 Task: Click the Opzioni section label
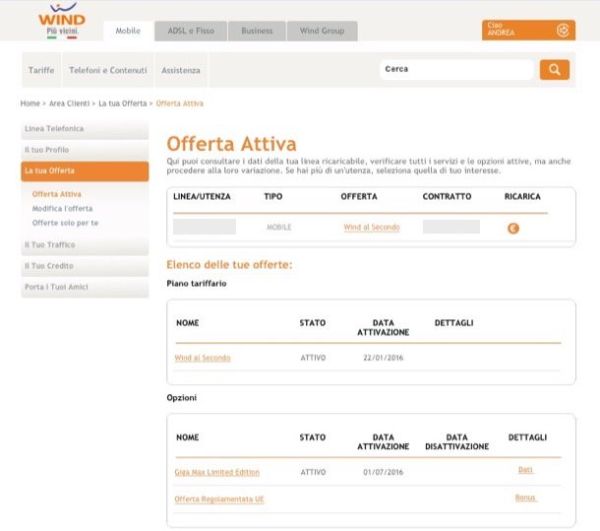point(181,398)
